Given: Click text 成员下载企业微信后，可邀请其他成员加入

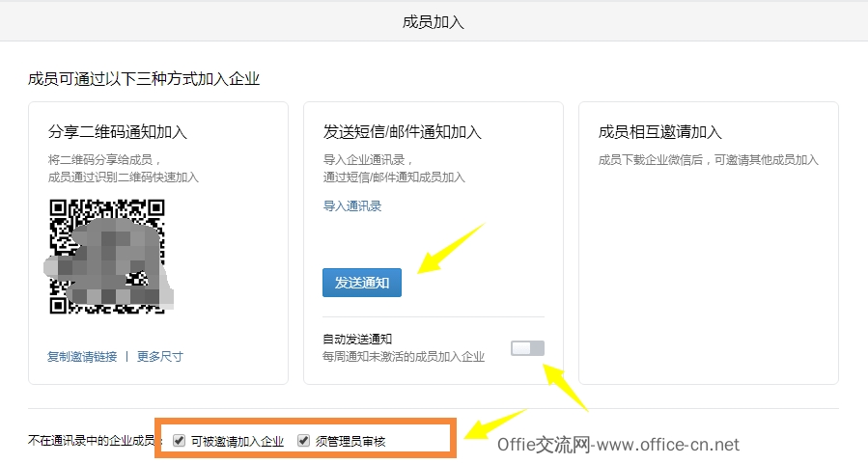Looking at the screenshot, I should pyautogui.click(x=708, y=160).
